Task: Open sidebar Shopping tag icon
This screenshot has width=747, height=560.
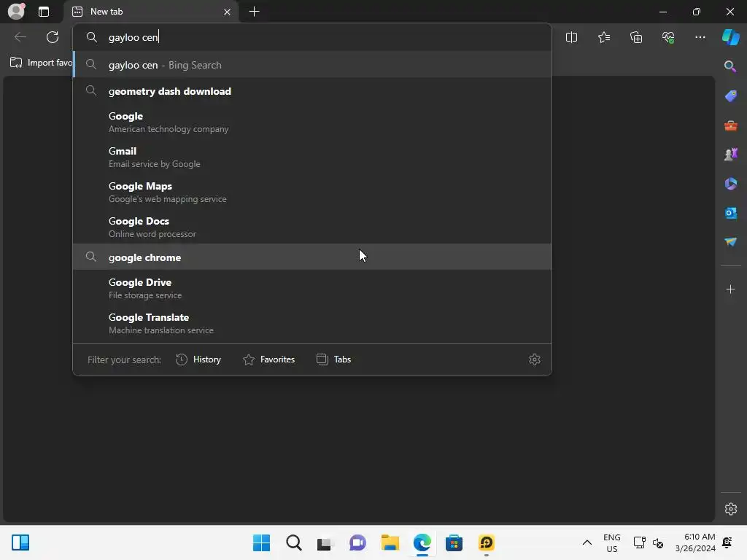Action: coord(730,96)
